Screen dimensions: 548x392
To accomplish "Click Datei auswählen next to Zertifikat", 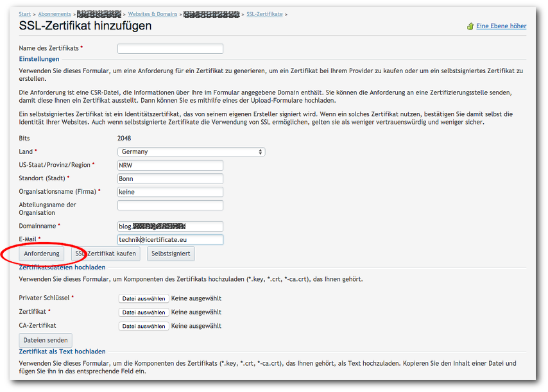I will 144,312.
